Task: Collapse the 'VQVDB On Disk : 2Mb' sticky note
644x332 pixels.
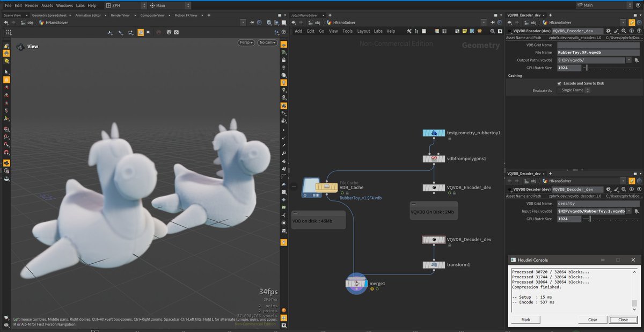Action: (x=414, y=204)
